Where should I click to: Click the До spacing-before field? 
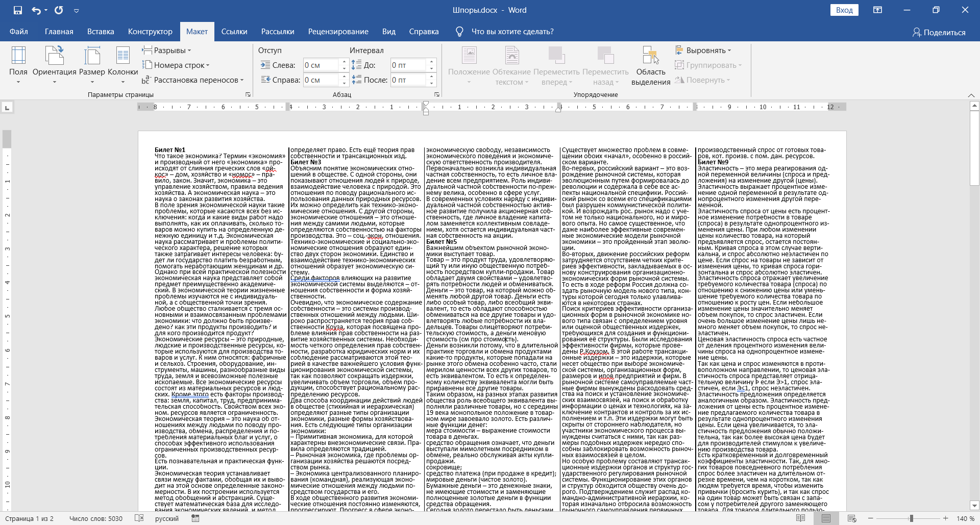click(408, 65)
